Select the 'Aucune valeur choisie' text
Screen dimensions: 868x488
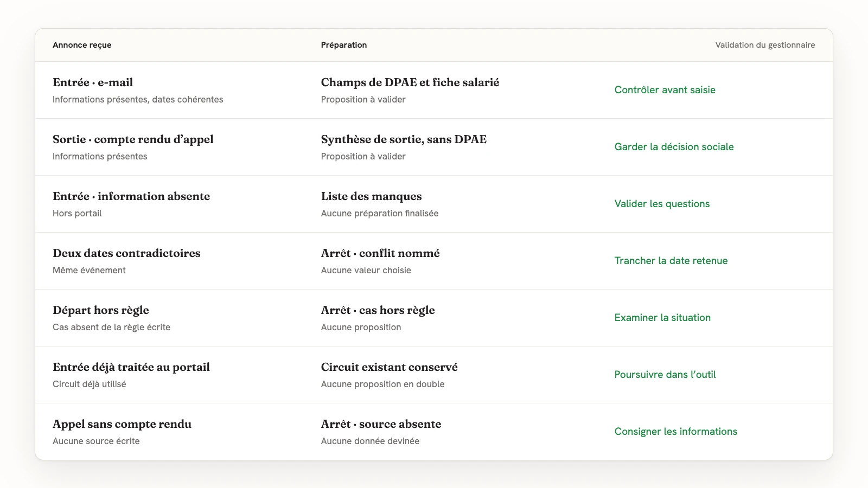(366, 271)
